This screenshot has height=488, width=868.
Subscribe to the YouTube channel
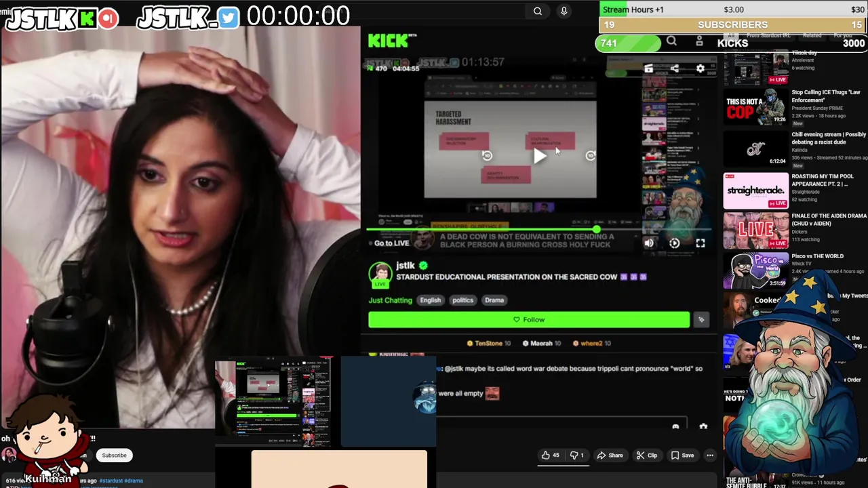click(114, 455)
